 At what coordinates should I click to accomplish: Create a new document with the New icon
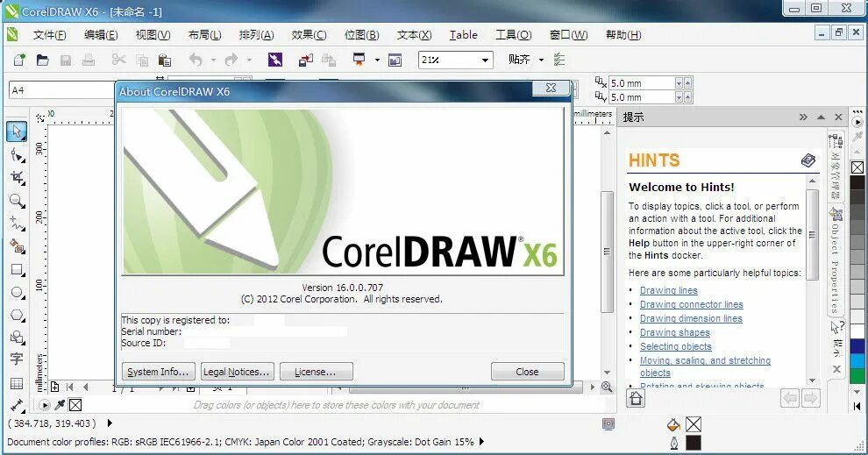(19, 60)
